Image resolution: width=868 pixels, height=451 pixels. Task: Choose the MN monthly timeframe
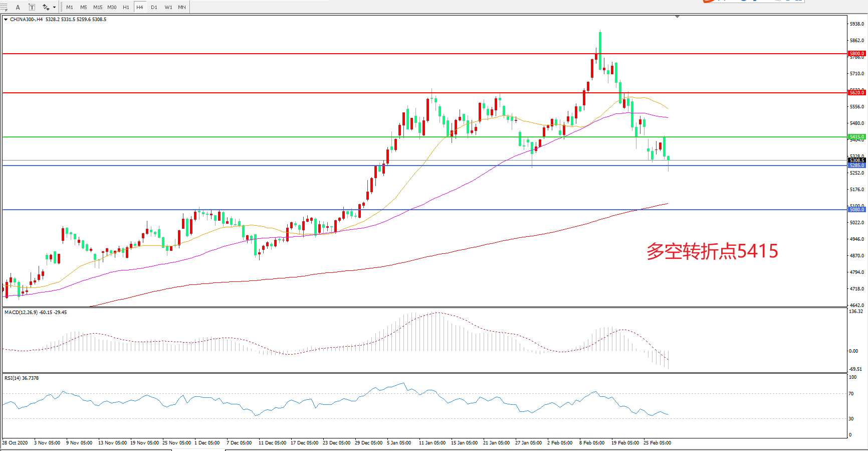point(182,7)
